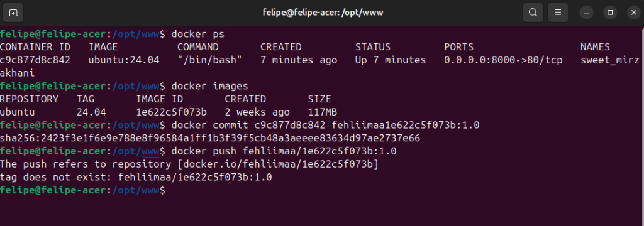This screenshot has height=226, width=644.
Task: Open a new terminal tab
Action: 13,13
